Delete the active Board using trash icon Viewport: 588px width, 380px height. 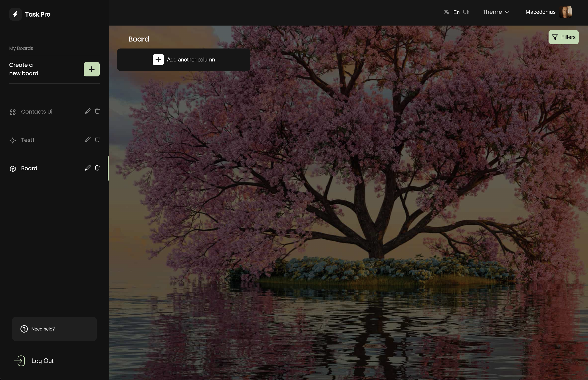(97, 168)
